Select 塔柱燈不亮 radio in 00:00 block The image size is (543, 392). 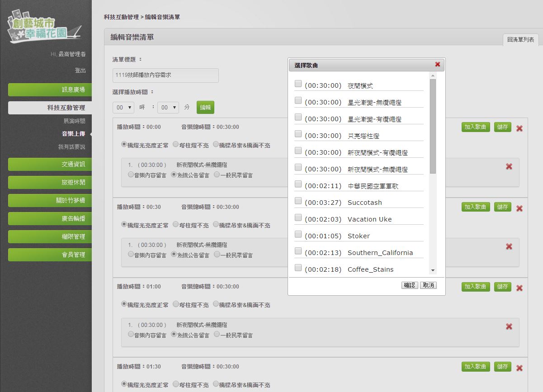[176, 145]
